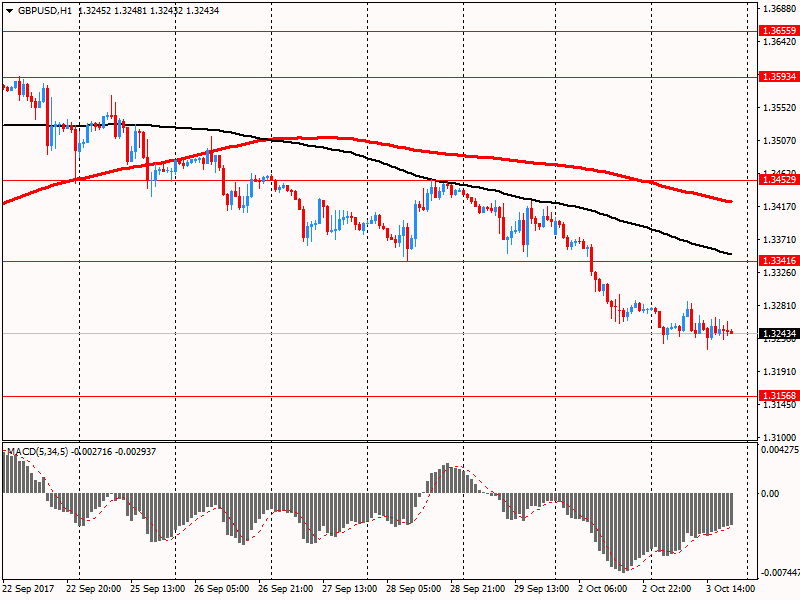Viewport: 800px width, 600px height.
Task: Click the 27 Sep 13:00 time label
Action: [x=349, y=589]
